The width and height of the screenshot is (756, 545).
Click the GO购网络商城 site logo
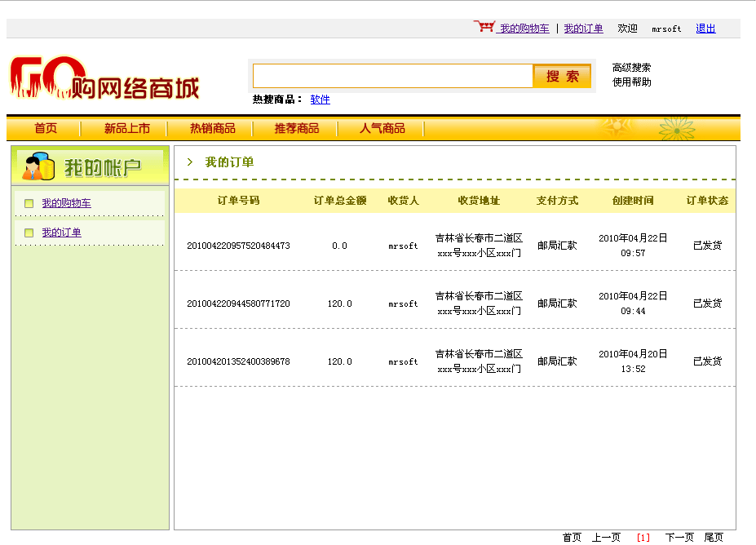[104, 78]
